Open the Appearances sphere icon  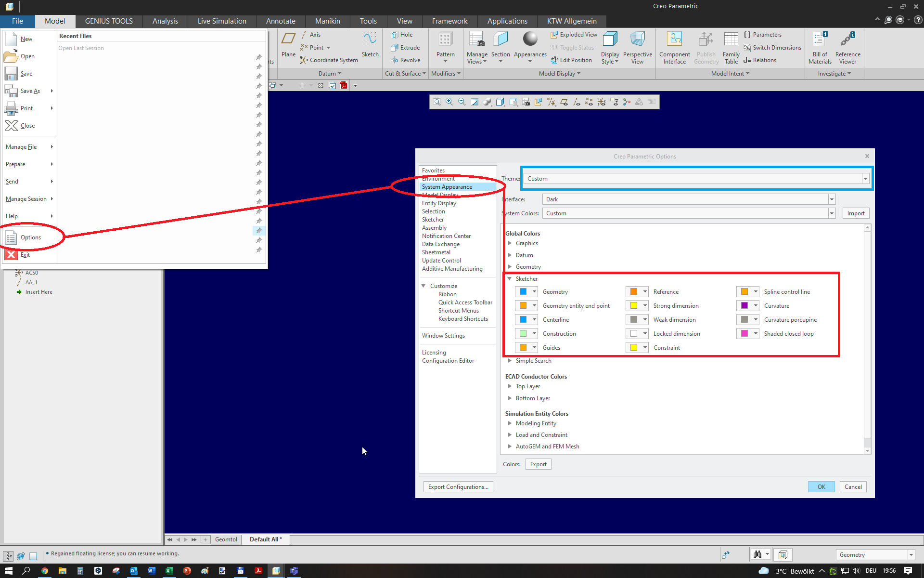tap(530, 39)
